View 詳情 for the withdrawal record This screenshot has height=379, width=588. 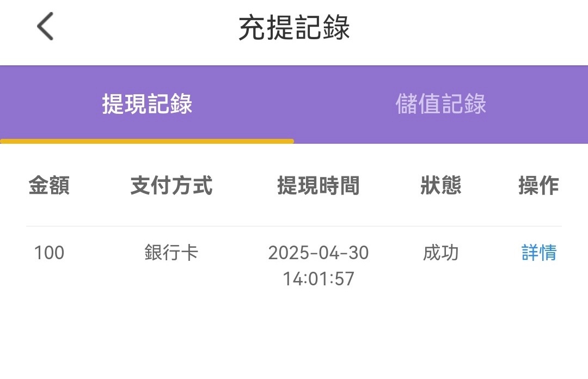[x=539, y=253]
